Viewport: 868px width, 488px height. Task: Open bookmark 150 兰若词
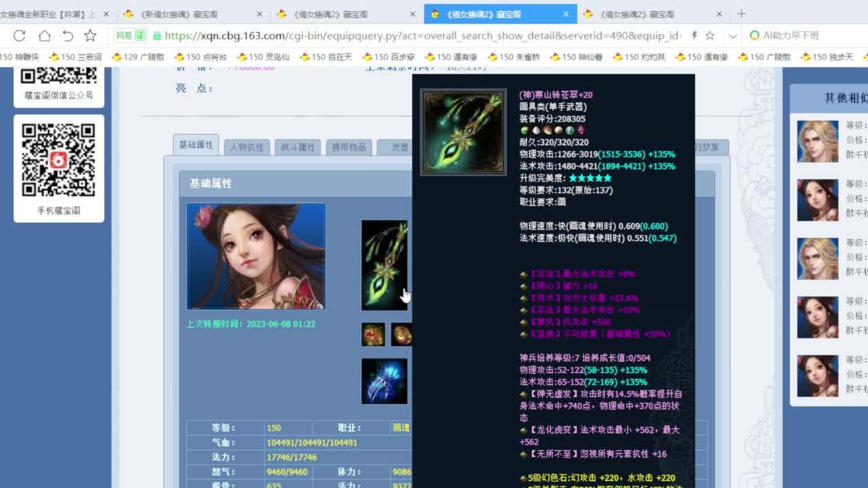pos(74,57)
